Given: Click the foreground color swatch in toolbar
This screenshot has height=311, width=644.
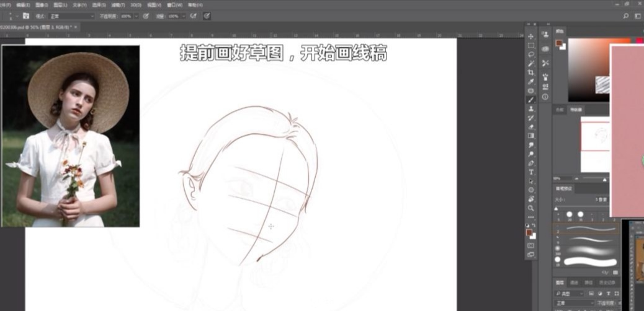Looking at the screenshot, I should (529, 232).
